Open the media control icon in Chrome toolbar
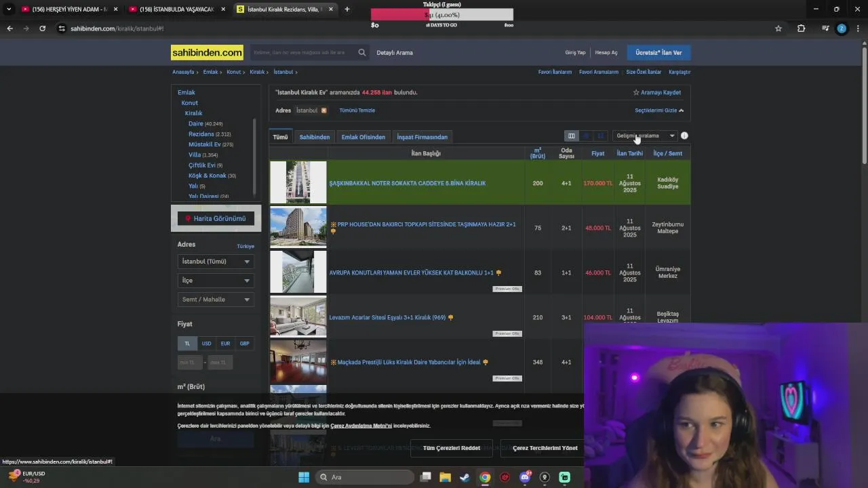The height and width of the screenshot is (488, 868). (x=825, y=28)
